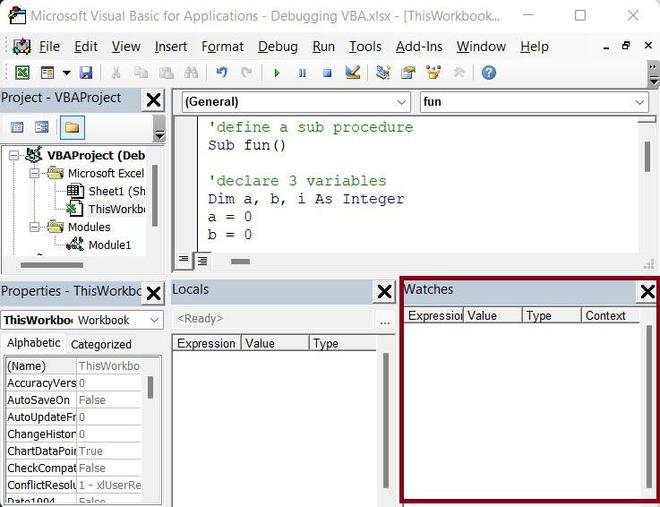Open Object Browser toolbar icon

433,72
